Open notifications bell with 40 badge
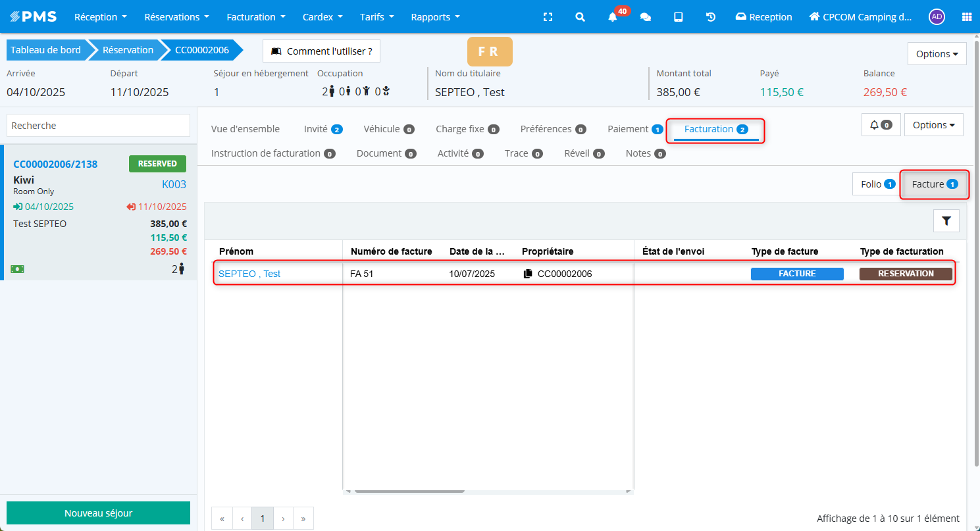 coord(613,17)
